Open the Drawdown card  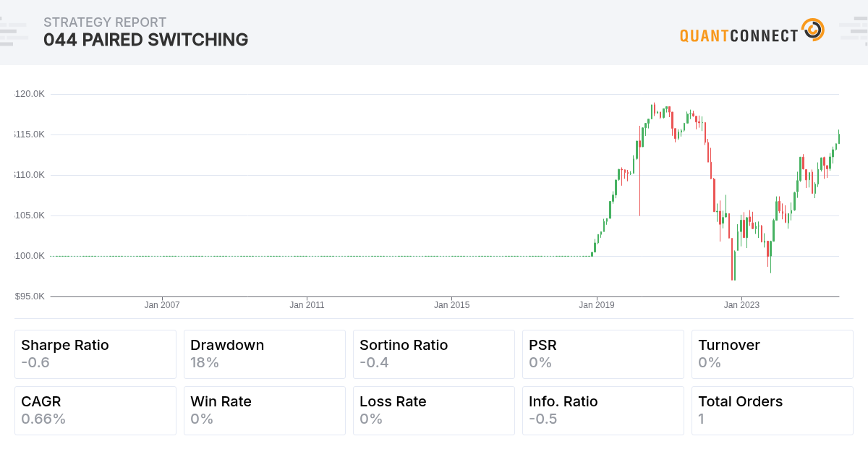tap(265, 354)
